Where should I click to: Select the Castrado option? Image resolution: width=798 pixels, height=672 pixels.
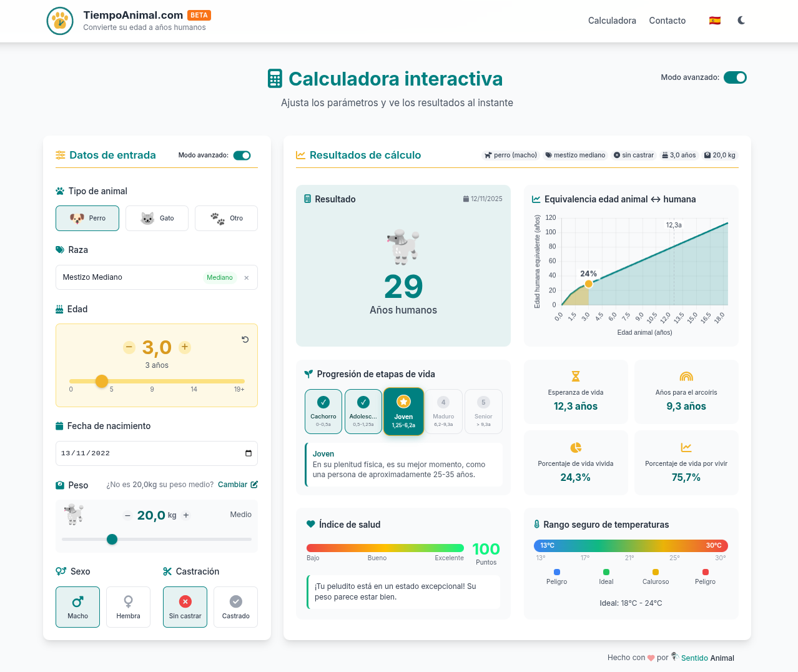(x=235, y=606)
